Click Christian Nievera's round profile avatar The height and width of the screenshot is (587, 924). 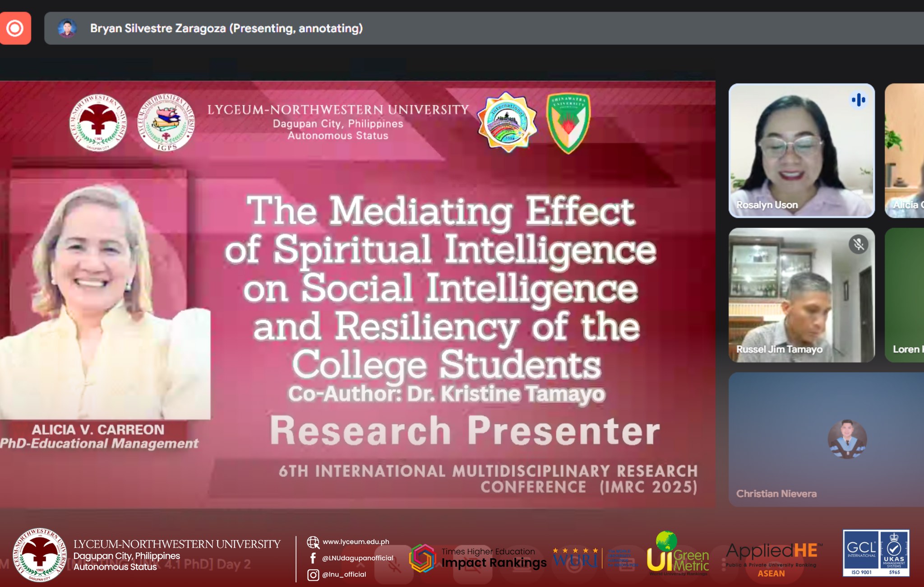click(847, 439)
